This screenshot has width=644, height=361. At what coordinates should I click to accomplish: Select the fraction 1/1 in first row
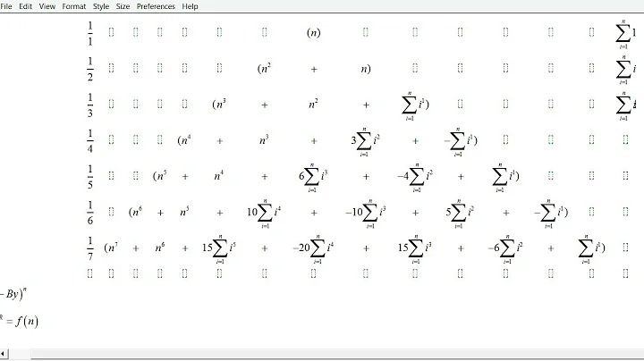coord(90,33)
